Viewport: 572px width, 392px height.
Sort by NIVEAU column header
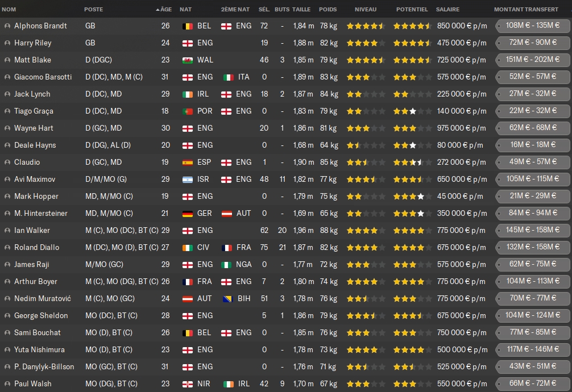pyautogui.click(x=366, y=10)
